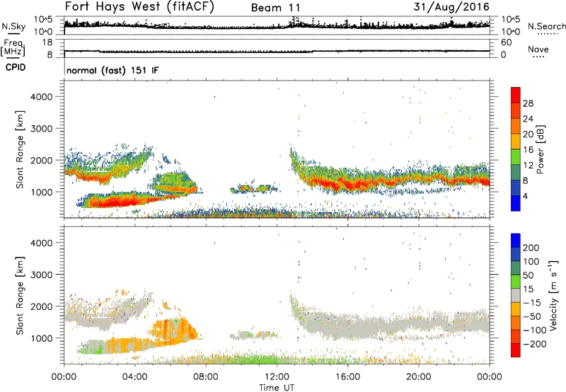
Task: Click the 'CPID' label
Action: point(16,67)
